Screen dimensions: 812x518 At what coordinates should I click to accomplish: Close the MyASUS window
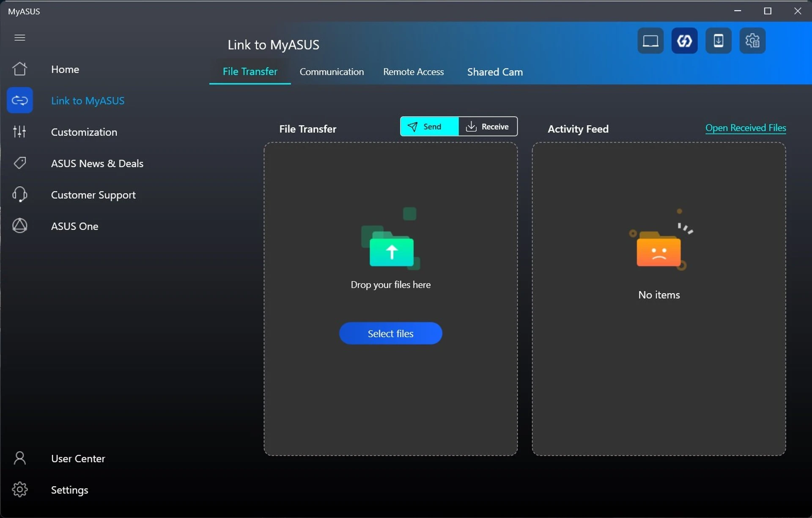click(x=797, y=11)
